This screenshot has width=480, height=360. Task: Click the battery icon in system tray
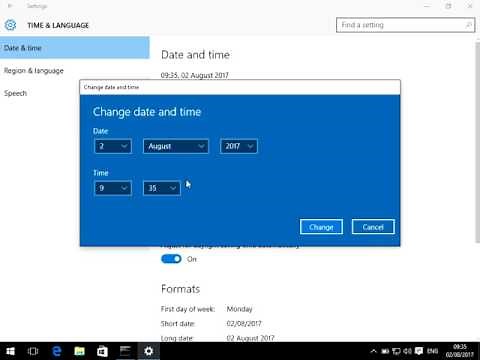point(385,351)
